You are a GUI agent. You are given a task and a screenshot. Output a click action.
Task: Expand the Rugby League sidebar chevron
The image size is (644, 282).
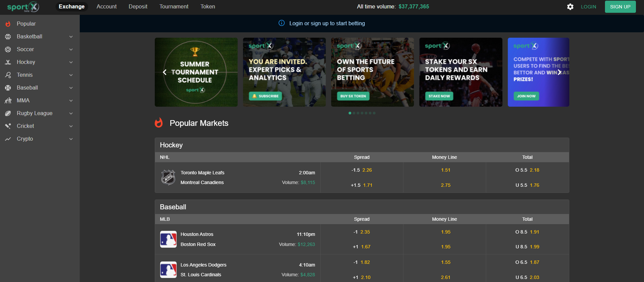click(71, 113)
